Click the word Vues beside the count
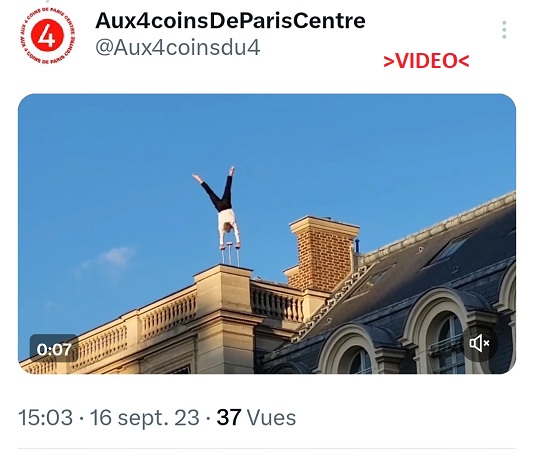Viewport: 534px width, 454px height. (271, 417)
